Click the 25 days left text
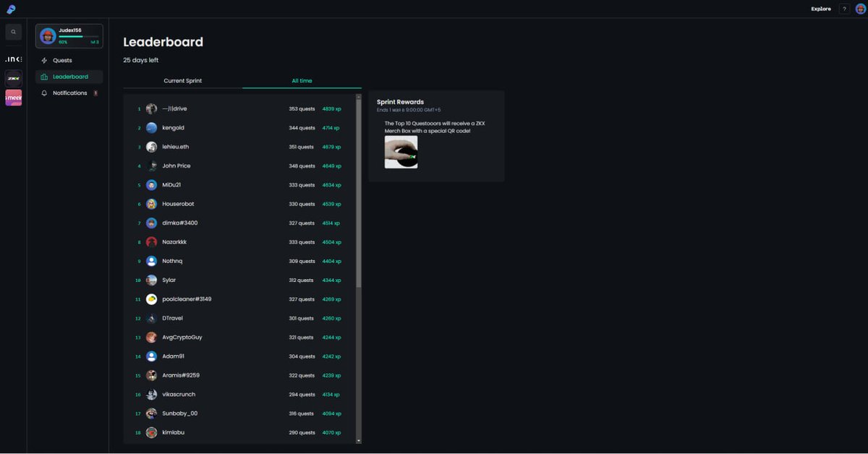Viewport: 868px width, 454px height. [x=141, y=60]
